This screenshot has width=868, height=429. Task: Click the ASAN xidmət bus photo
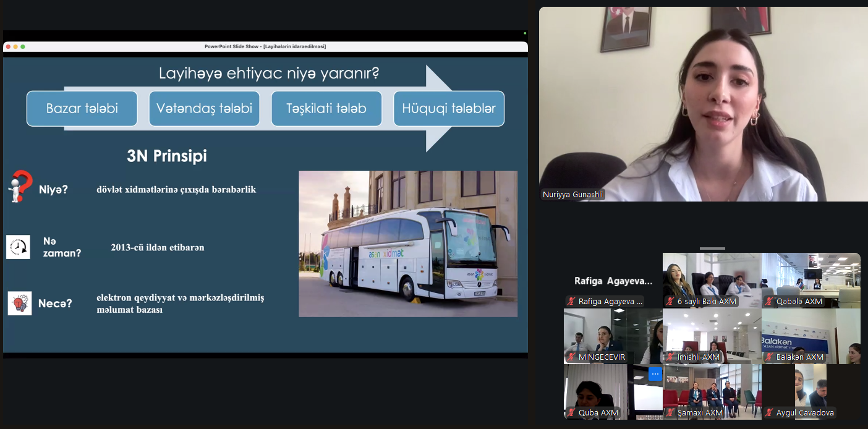coord(408,244)
